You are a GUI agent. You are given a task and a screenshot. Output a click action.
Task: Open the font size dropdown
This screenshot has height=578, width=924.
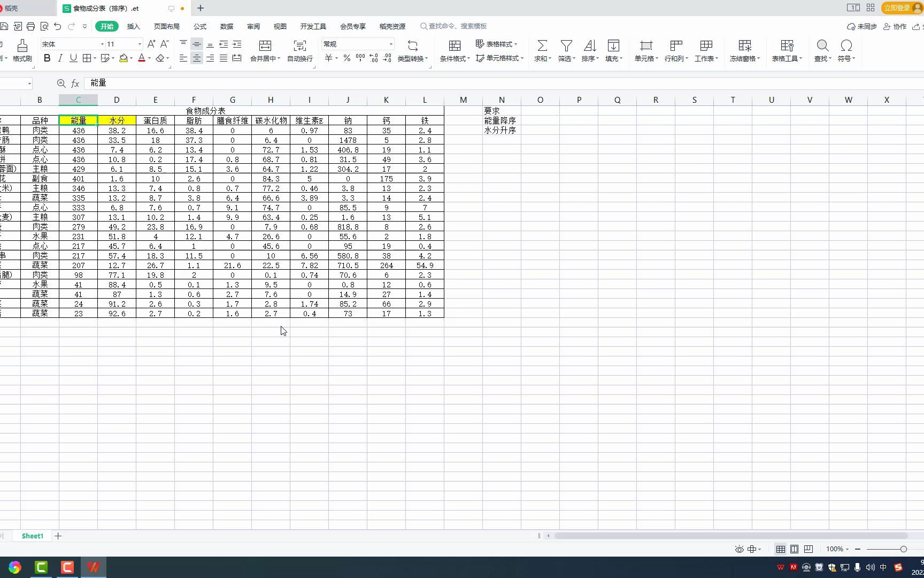click(x=140, y=44)
